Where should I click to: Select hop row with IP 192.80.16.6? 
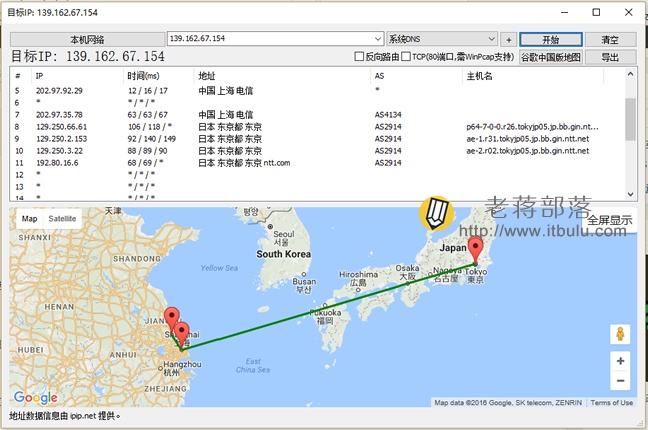318,162
